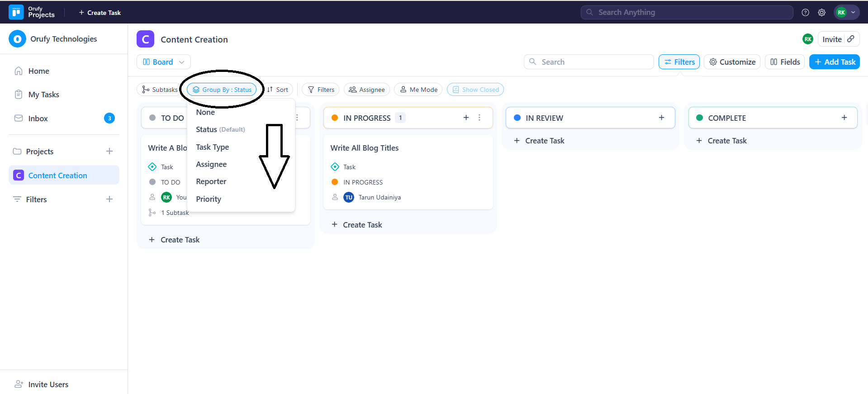Toggle Show Closed tasks
The width and height of the screenshot is (868, 394).
[475, 90]
